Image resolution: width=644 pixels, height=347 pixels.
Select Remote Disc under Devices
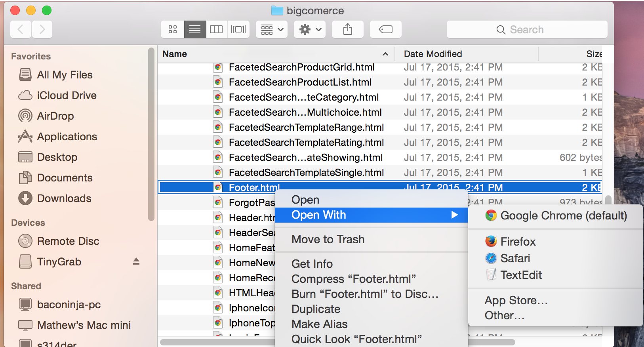click(59, 241)
